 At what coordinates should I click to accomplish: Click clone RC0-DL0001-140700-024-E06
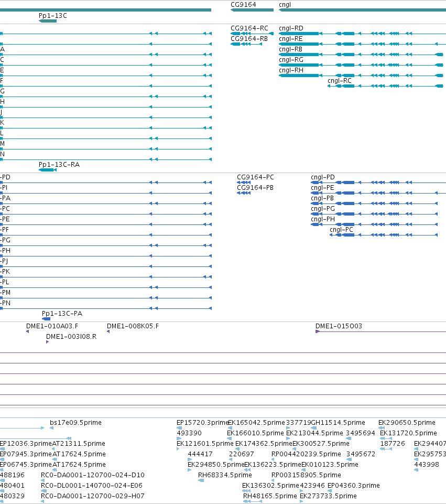(92, 485)
